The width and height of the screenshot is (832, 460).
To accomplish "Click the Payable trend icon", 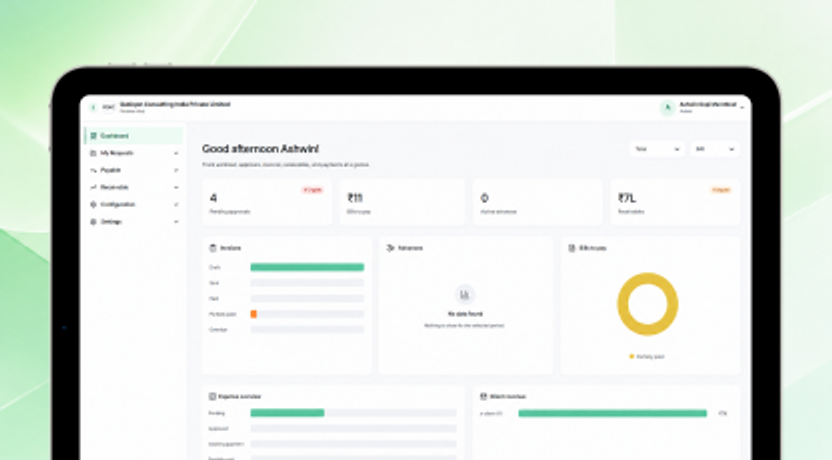I will click(93, 170).
